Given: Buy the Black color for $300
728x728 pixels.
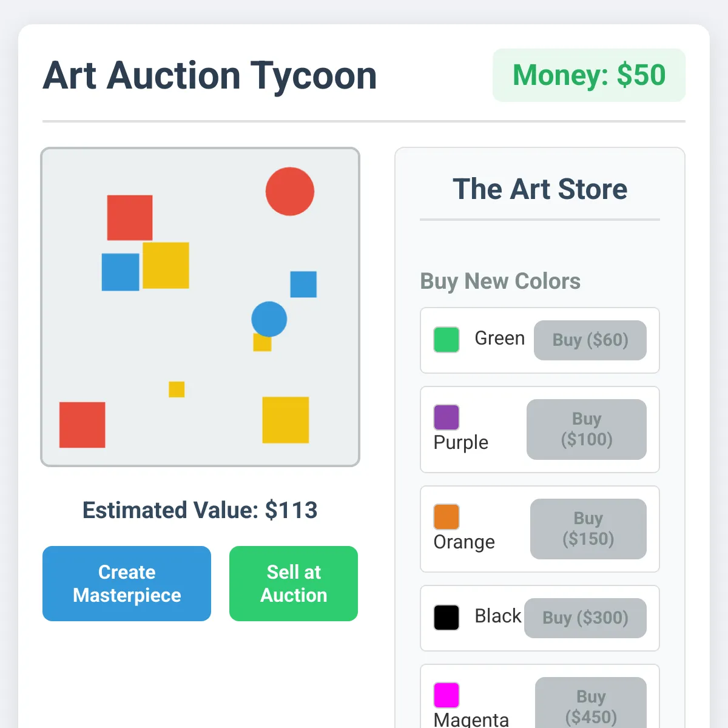Looking at the screenshot, I should [x=585, y=618].
